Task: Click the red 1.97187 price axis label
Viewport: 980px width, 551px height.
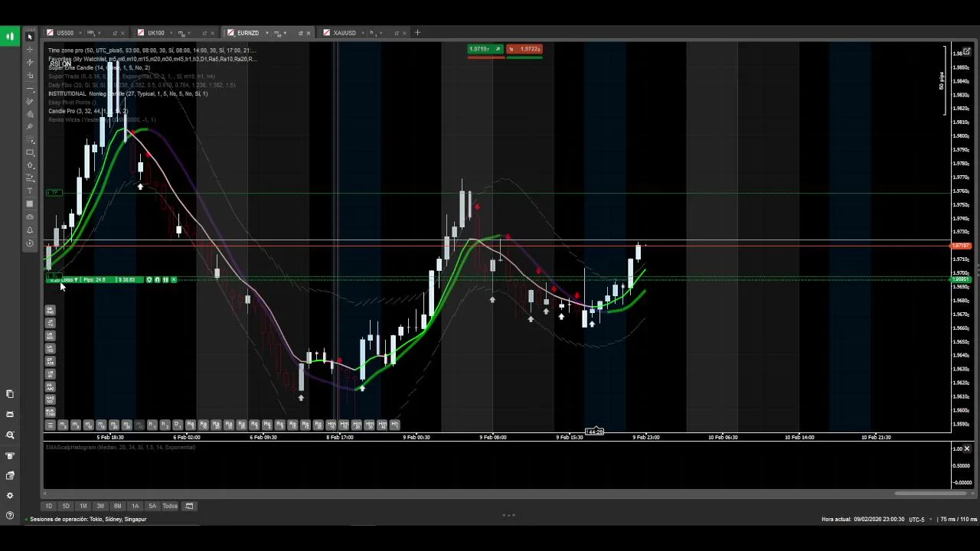Action: [960, 246]
